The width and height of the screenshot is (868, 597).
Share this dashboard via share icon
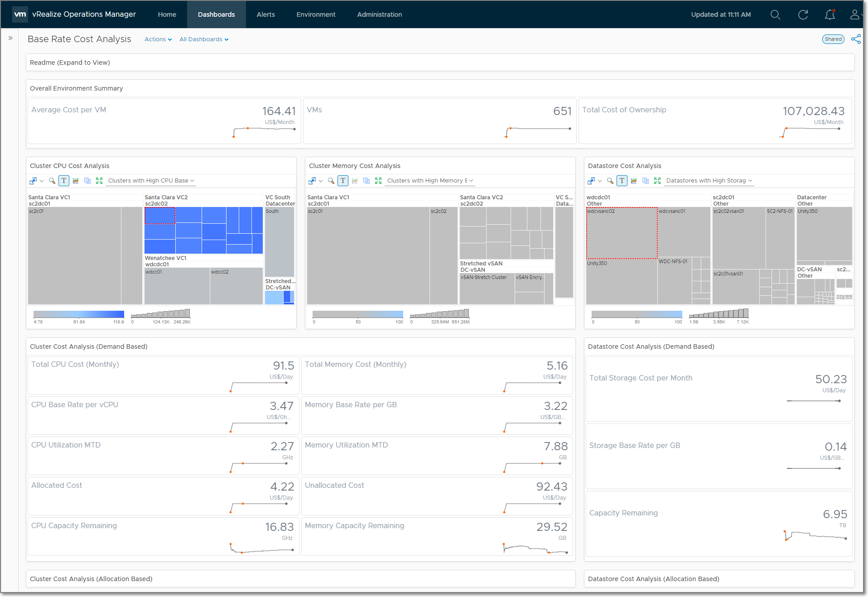tap(856, 39)
